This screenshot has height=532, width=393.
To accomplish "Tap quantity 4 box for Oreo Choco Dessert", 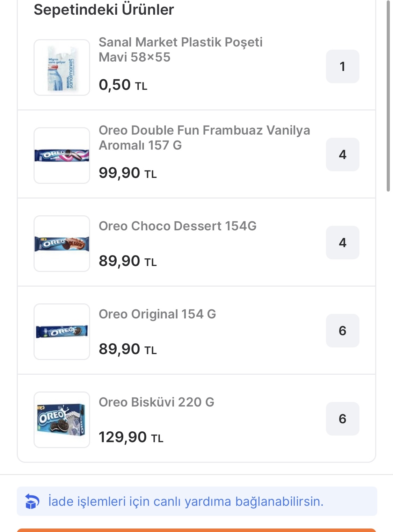I will [342, 243].
